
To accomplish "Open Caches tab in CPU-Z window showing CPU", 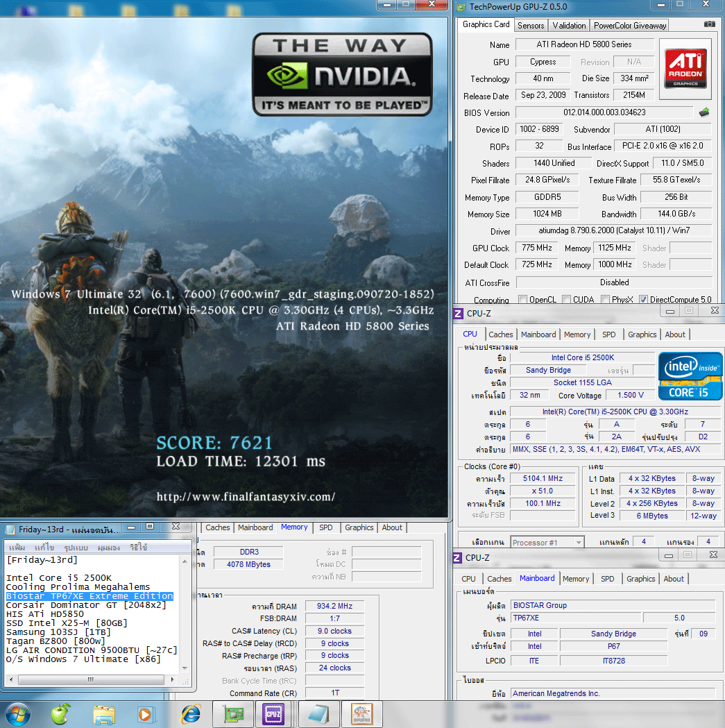I will point(501,335).
